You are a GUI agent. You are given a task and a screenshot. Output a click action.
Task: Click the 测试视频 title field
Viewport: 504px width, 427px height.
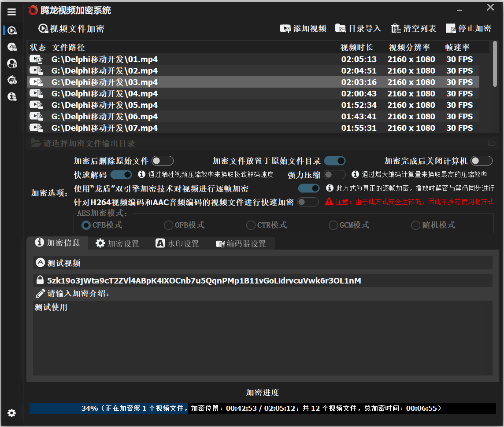click(x=263, y=263)
